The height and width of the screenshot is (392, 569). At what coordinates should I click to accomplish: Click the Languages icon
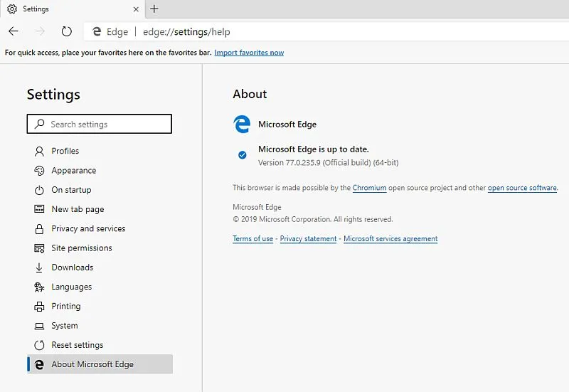(x=39, y=287)
